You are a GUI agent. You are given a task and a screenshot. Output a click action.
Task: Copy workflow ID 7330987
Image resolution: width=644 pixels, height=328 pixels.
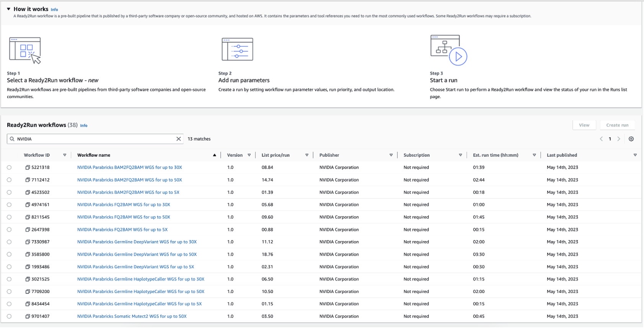[x=28, y=242]
